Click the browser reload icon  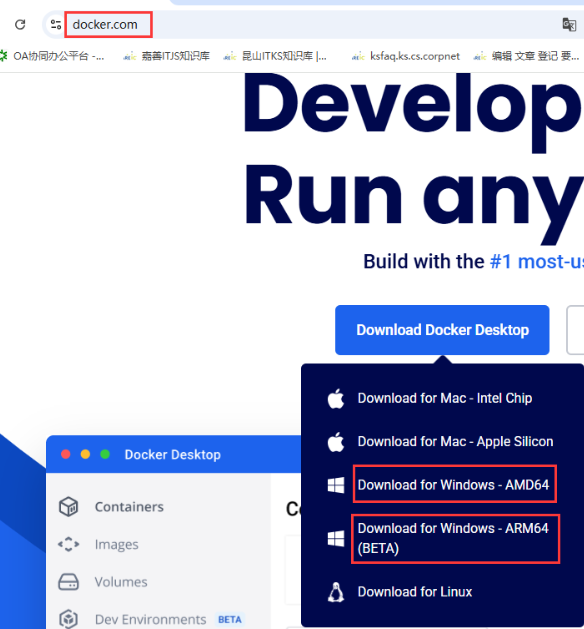tap(20, 24)
